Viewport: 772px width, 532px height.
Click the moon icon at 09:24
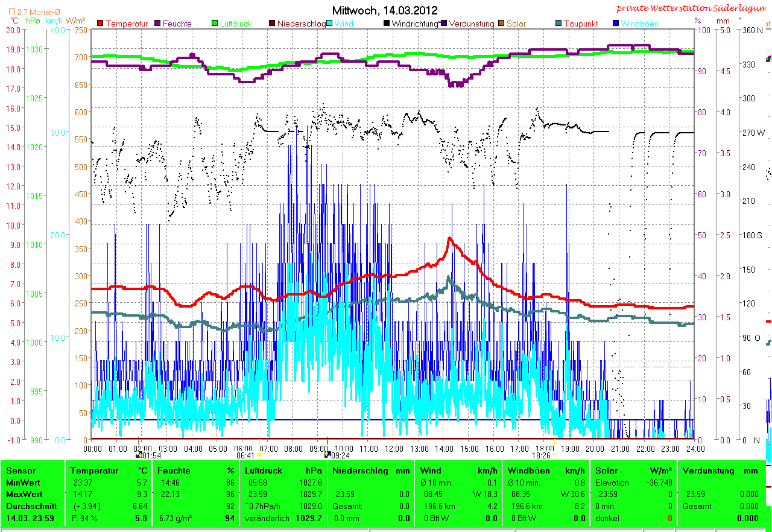pyautogui.click(x=327, y=455)
